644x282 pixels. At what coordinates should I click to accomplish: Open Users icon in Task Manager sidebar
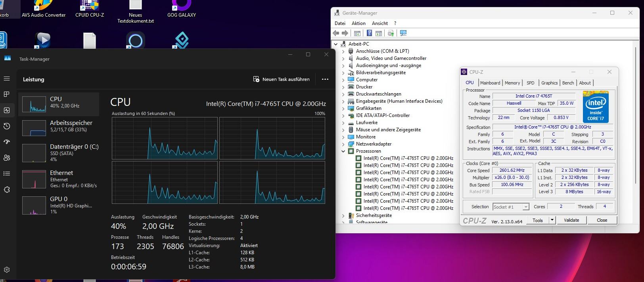point(7,158)
